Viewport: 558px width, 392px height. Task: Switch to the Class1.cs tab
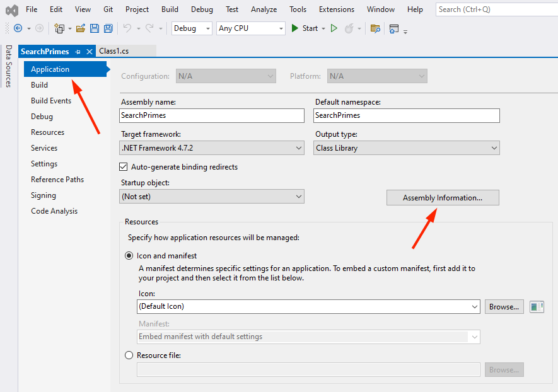114,51
